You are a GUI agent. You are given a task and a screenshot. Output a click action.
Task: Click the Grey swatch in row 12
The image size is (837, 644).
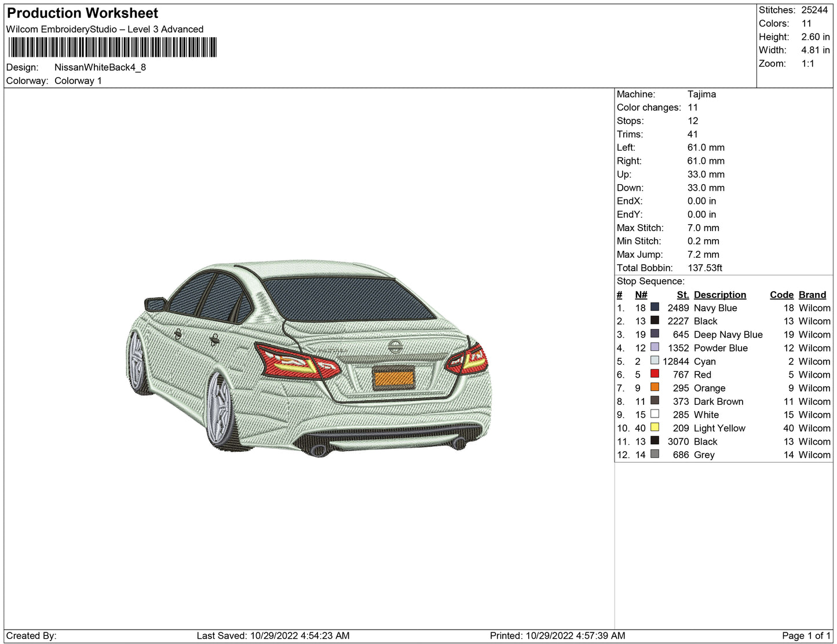[x=655, y=454]
